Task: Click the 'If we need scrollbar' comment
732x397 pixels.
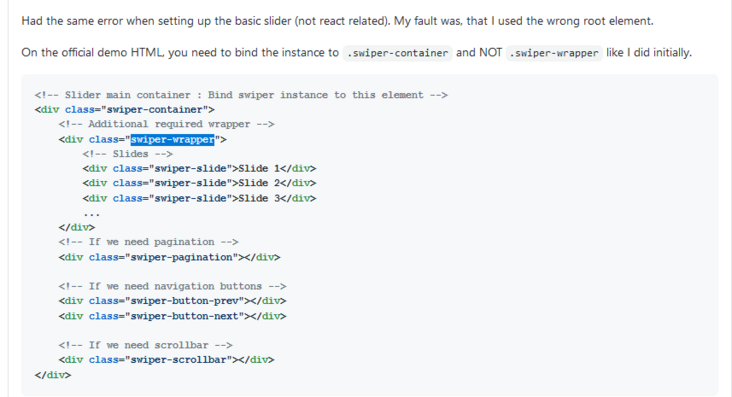Action: 146,345
